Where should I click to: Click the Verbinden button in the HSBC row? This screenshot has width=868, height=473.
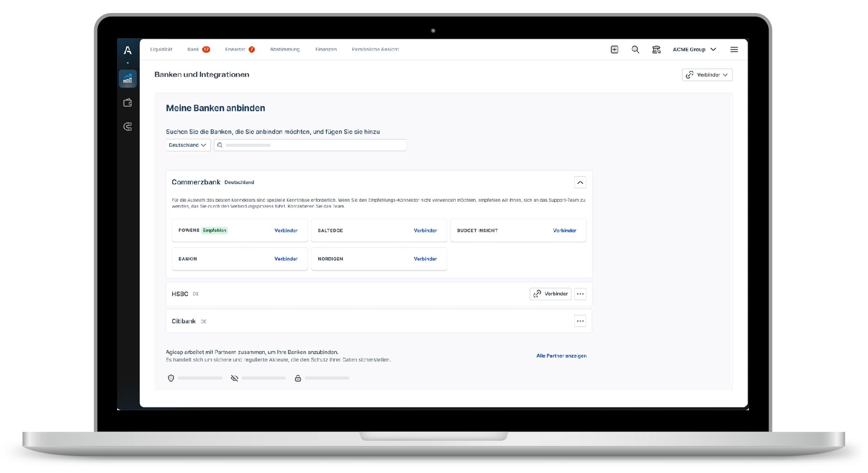(x=550, y=293)
